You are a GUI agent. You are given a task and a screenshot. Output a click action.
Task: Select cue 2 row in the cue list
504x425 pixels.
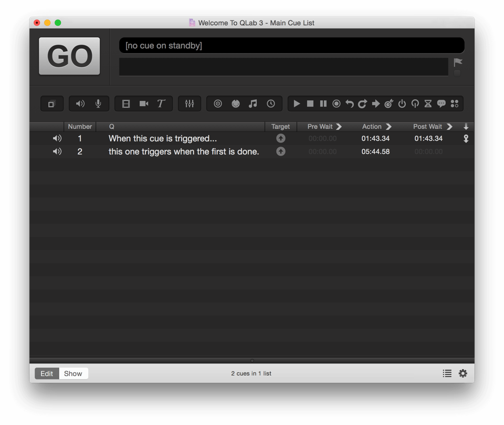[x=184, y=152]
